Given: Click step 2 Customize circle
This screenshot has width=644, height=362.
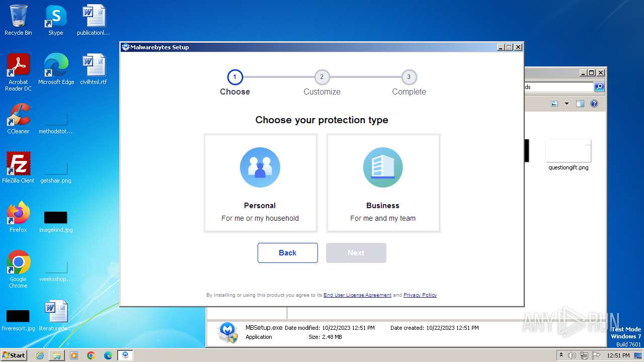Looking at the screenshot, I should 322,77.
